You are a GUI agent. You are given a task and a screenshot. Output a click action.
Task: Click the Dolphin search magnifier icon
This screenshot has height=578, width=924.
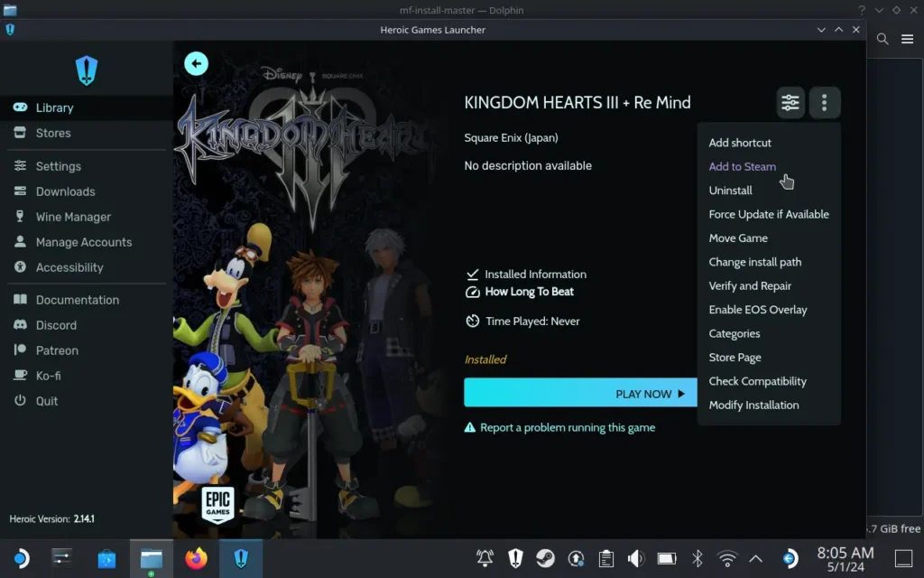[882, 39]
